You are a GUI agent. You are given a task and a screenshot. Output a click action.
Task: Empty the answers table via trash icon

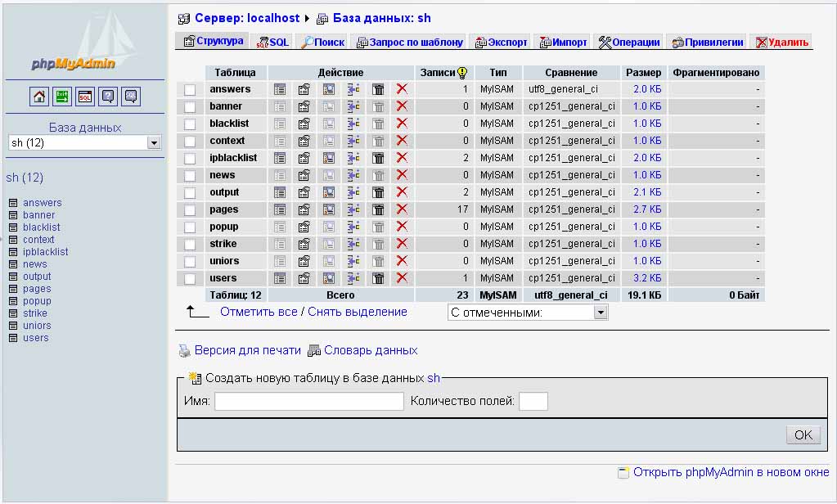tap(378, 89)
